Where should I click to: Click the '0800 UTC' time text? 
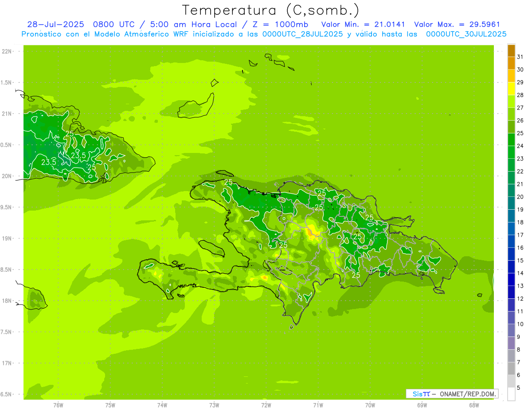pos(114,24)
